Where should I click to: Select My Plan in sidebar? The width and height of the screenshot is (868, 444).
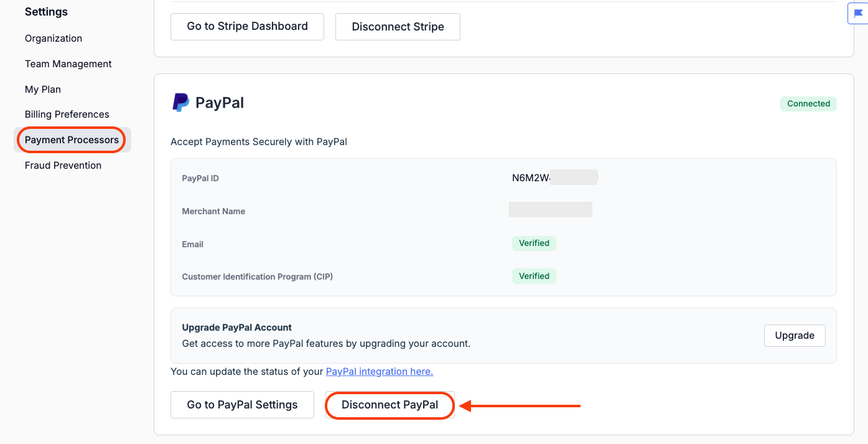[x=43, y=90]
